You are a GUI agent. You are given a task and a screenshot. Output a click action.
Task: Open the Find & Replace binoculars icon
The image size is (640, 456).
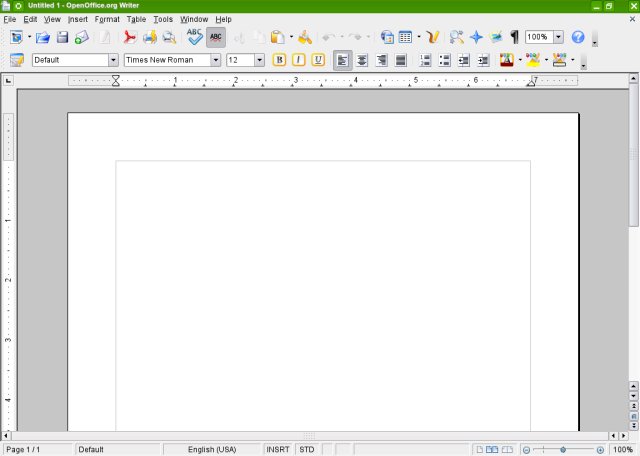[x=456, y=37]
